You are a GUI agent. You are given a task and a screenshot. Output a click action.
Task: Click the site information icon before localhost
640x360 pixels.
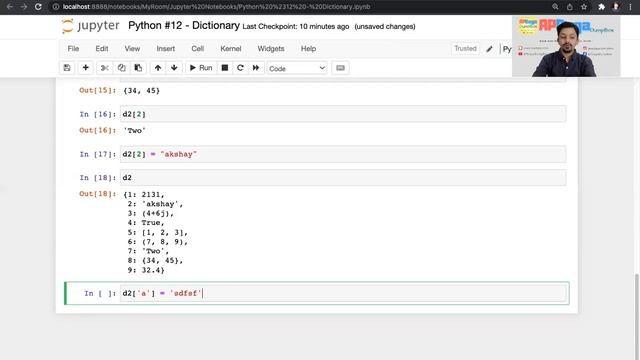point(56,7)
